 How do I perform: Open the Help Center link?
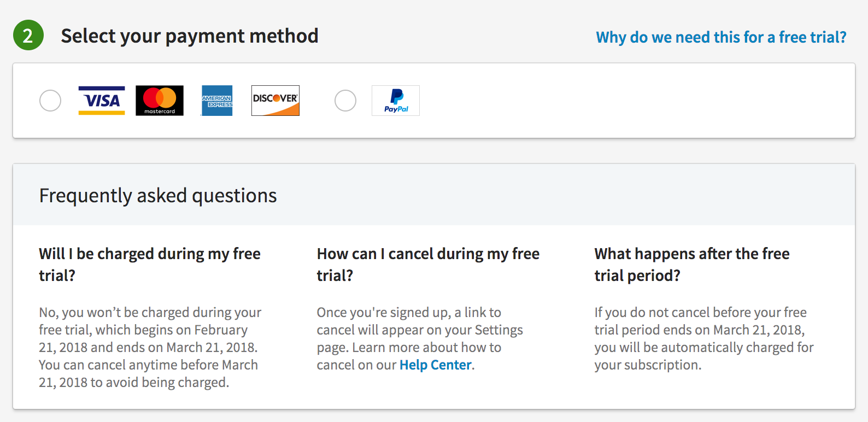tap(436, 365)
